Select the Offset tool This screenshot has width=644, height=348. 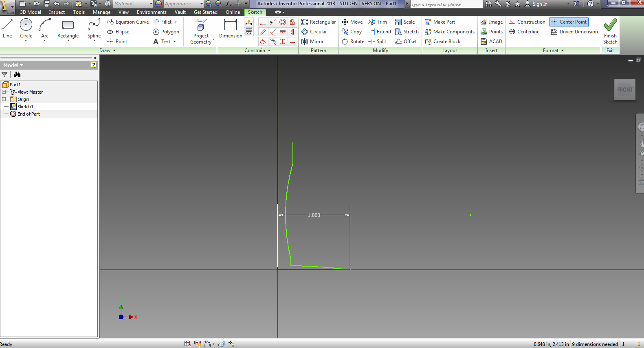406,42
